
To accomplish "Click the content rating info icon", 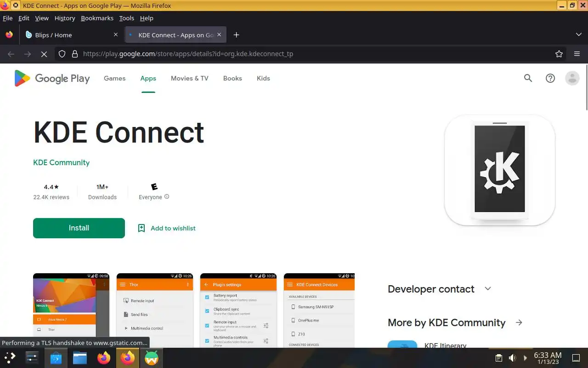I will pos(167,197).
